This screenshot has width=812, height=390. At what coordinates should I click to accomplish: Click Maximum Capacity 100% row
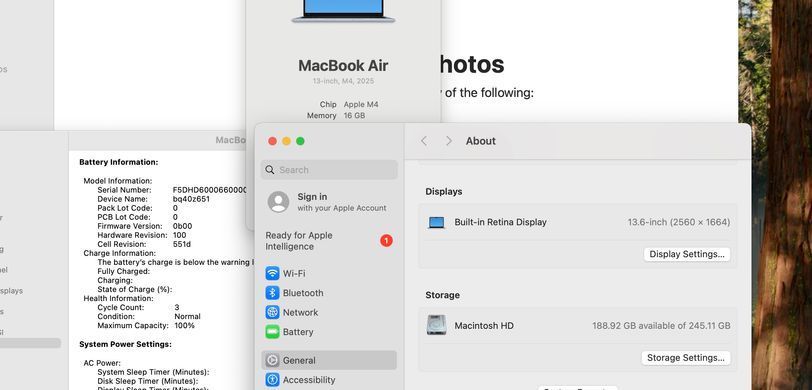[146, 325]
